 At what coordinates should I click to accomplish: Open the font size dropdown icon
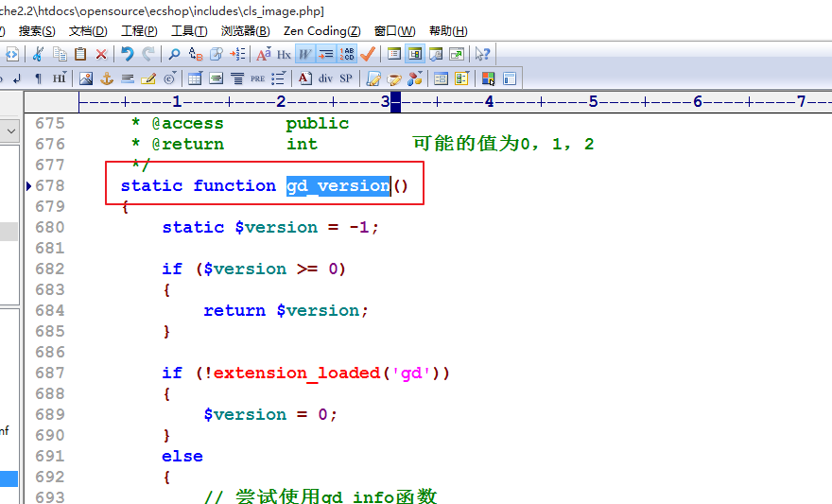point(263,55)
